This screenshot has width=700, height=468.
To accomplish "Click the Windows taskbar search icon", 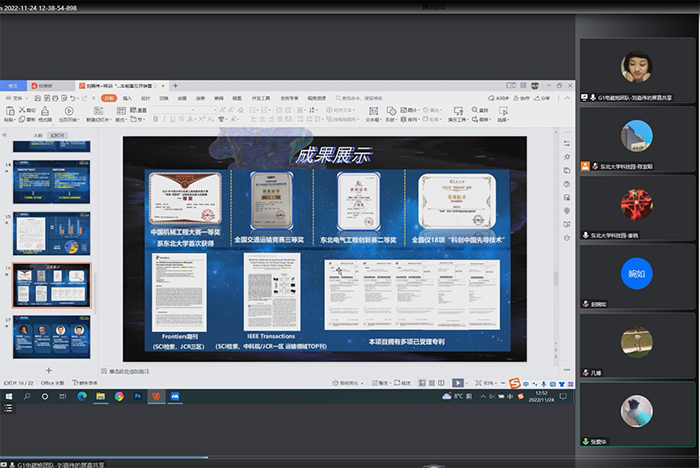I will pyautogui.click(x=28, y=397).
